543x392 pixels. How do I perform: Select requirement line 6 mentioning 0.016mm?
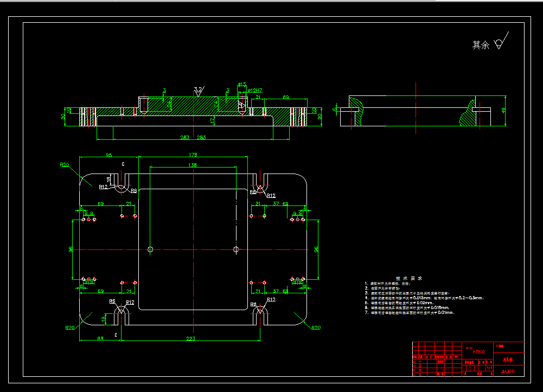pos(407,307)
